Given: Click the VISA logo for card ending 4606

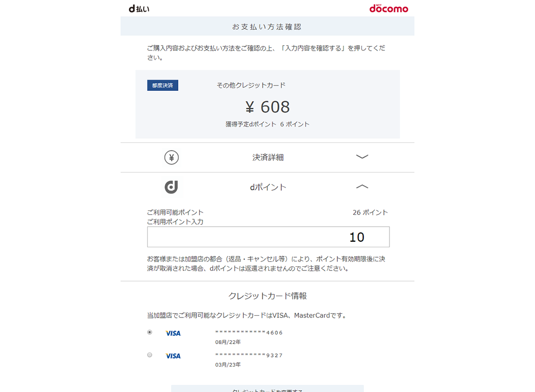Looking at the screenshot, I should point(173,333).
